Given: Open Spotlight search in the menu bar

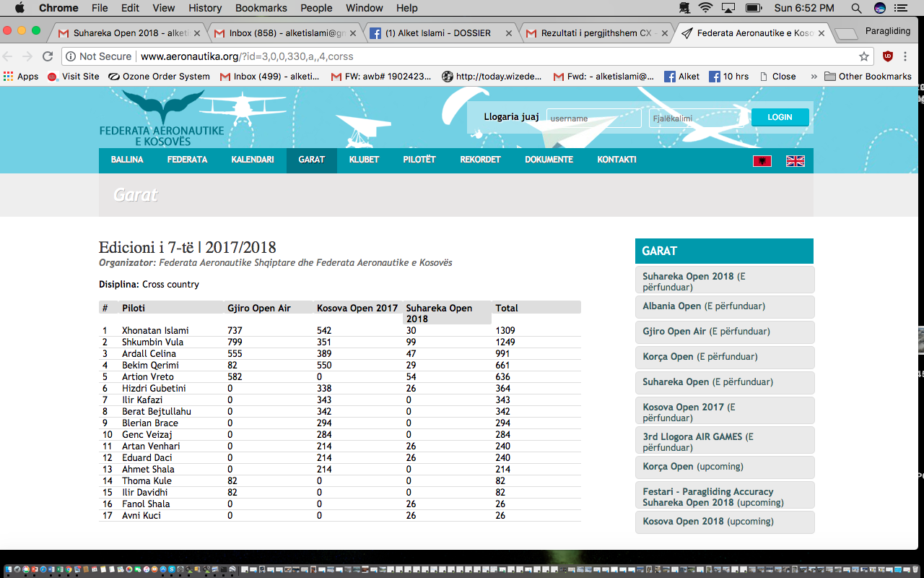Looking at the screenshot, I should [856, 8].
